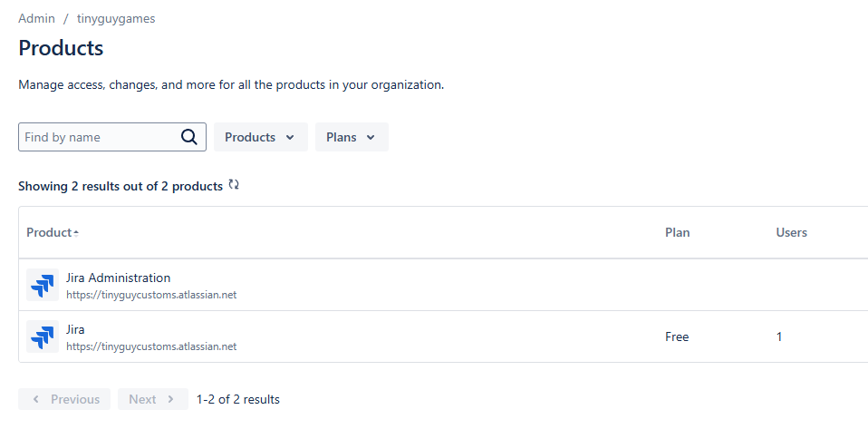Click the Next page chevron
This screenshot has width=868, height=429.
[171, 399]
